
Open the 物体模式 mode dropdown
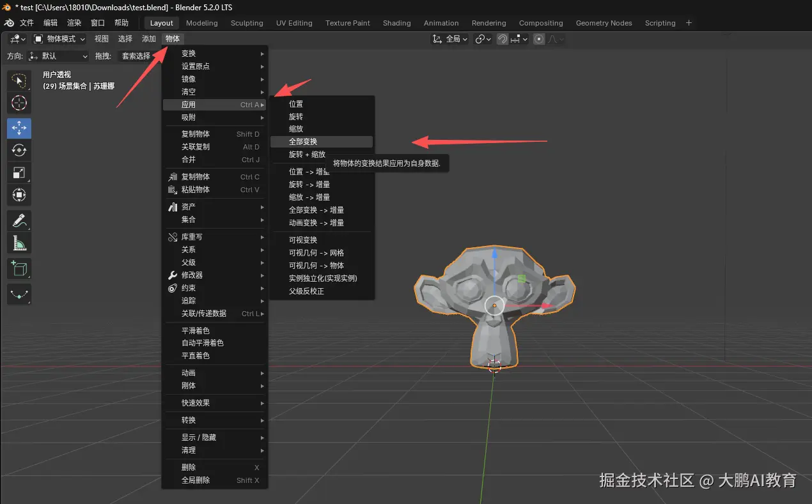(59, 39)
